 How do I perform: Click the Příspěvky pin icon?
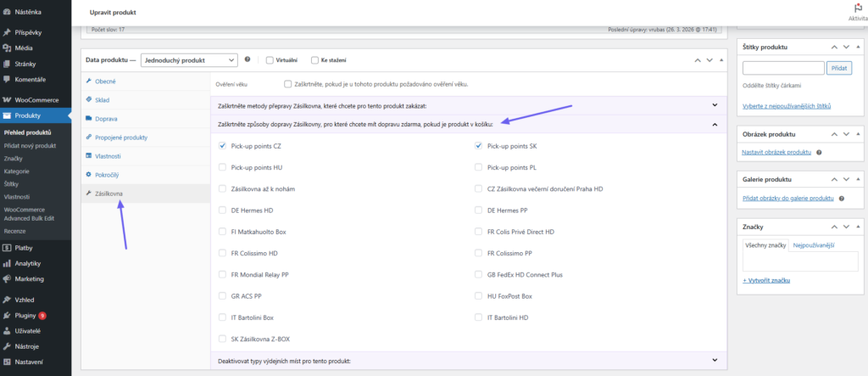click(7, 33)
